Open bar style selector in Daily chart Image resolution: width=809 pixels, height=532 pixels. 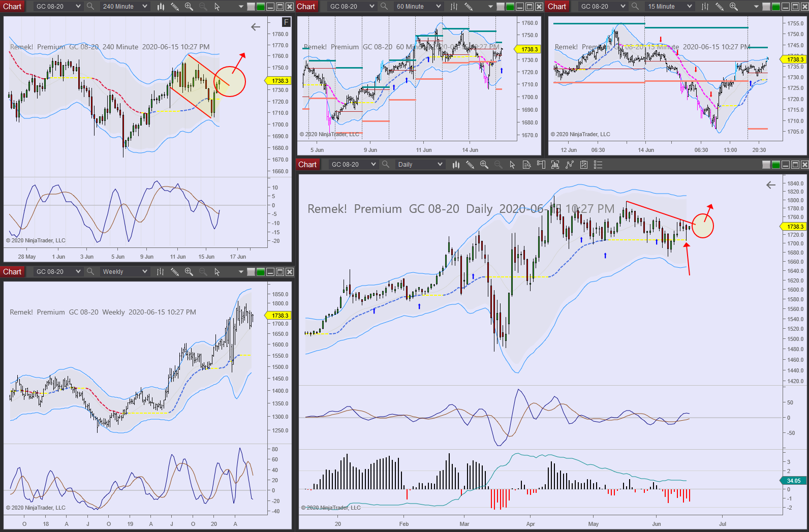click(456, 165)
